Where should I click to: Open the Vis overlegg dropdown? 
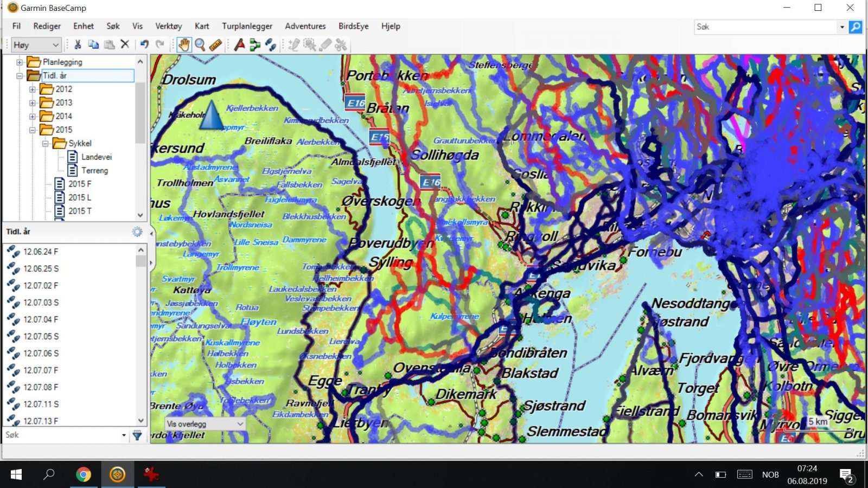(205, 424)
